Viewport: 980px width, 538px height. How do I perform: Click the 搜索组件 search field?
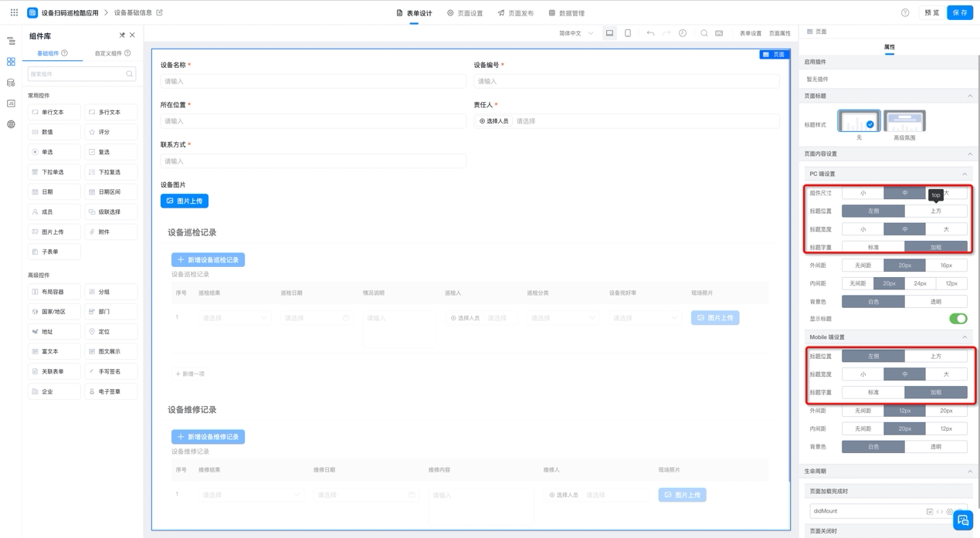[x=82, y=74]
